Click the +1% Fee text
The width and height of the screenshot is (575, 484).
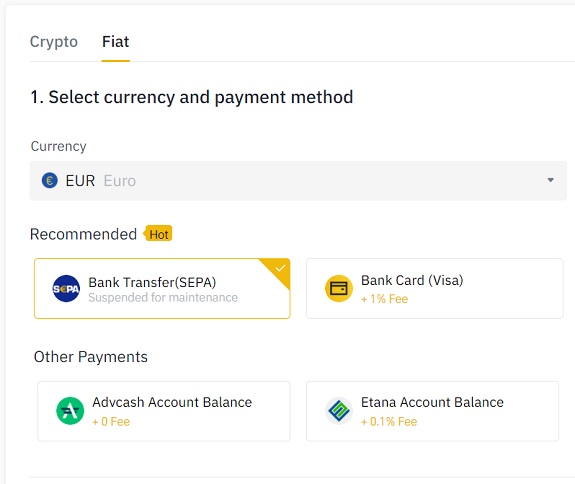385,299
